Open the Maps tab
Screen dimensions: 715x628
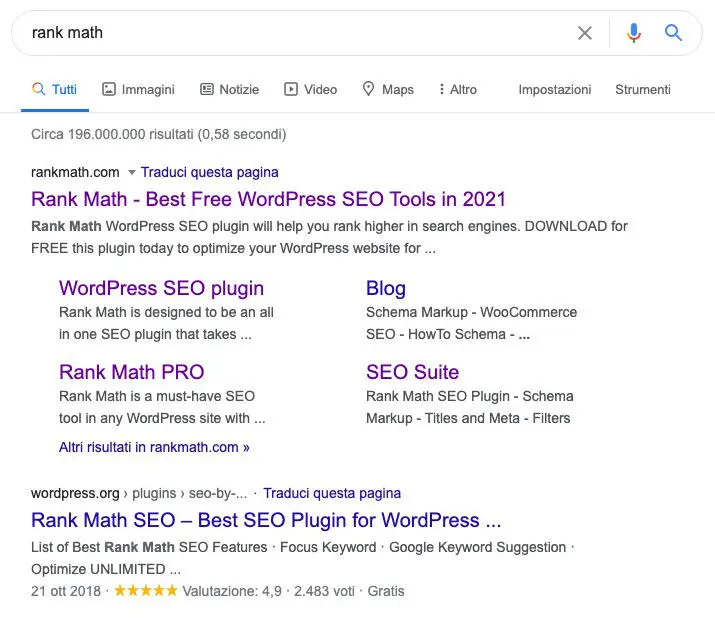pos(388,89)
